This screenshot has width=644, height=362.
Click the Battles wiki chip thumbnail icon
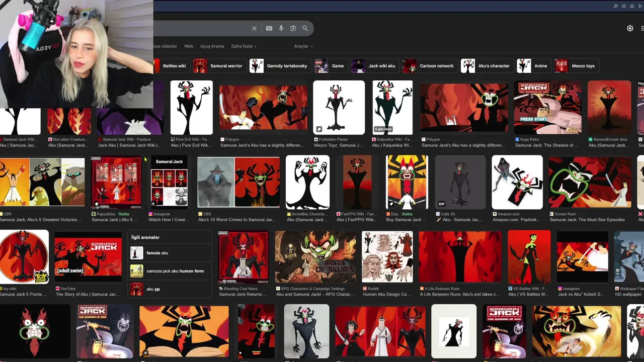156,66
